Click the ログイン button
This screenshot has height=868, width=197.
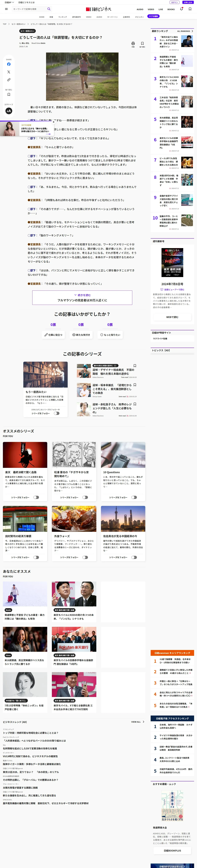[x=174, y=2]
